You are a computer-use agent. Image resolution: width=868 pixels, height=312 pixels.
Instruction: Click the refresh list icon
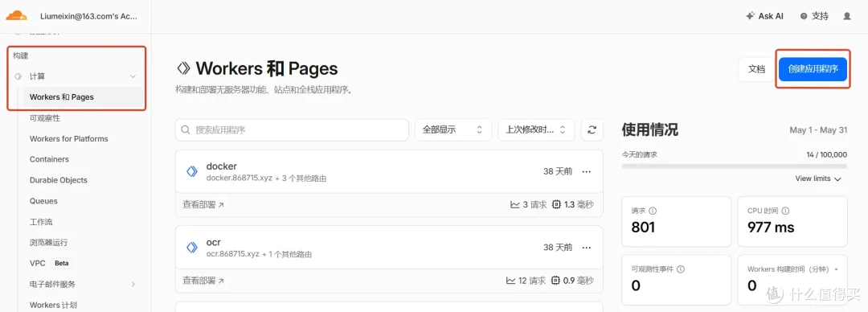[592, 129]
